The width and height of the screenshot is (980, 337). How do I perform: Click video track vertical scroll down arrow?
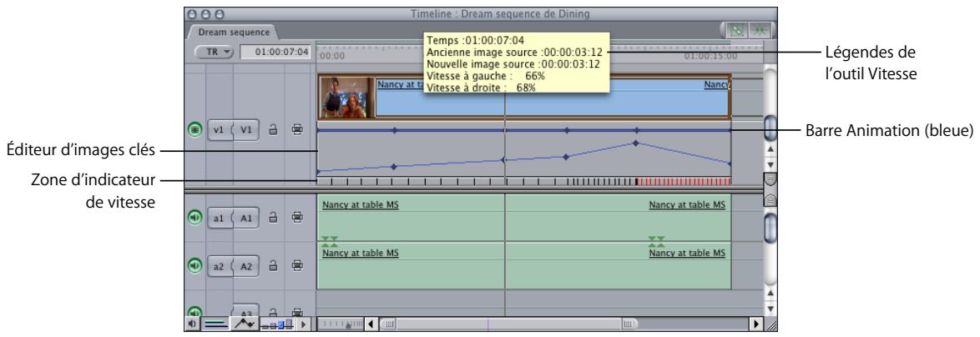click(770, 165)
